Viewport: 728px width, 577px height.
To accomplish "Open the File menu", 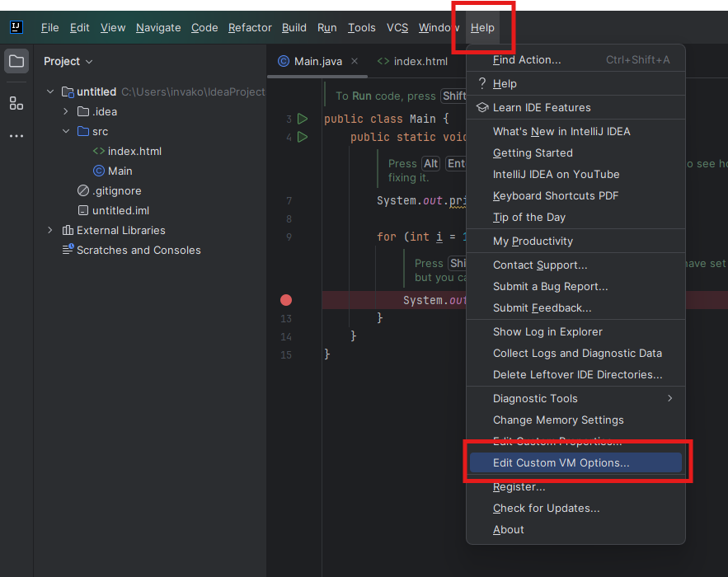I will point(49,27).
